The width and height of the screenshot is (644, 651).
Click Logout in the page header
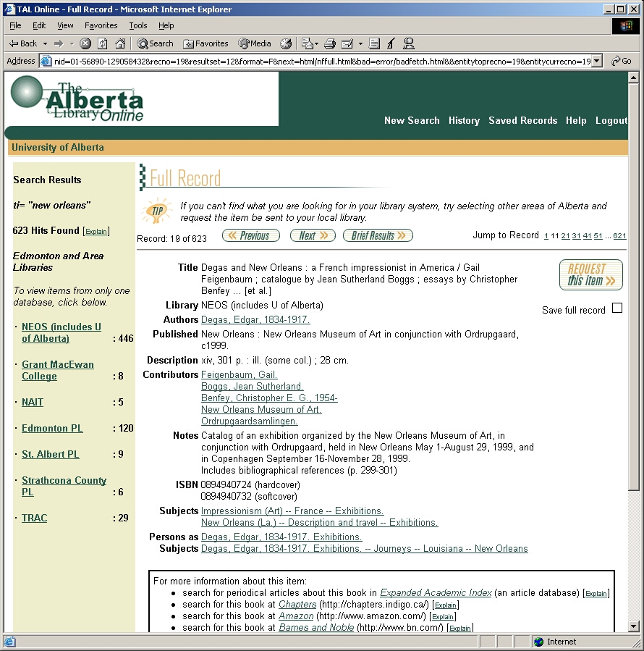click(x=611, y=120)
